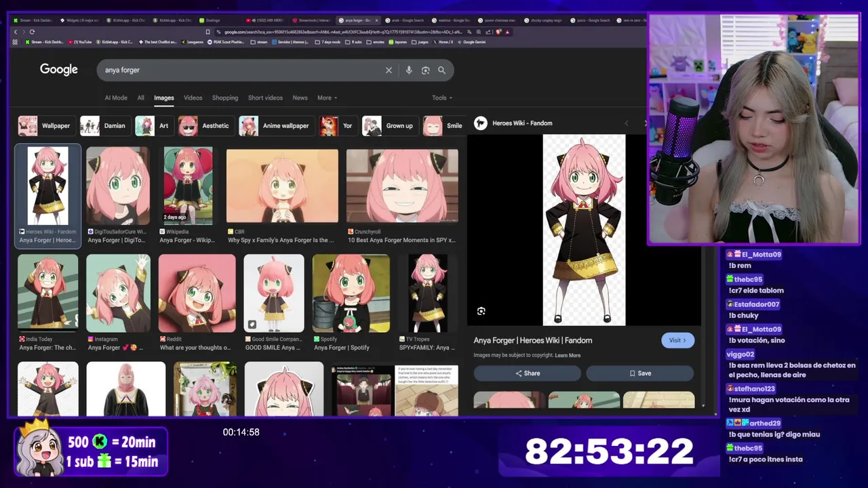Switch to the Shopping tab
Screen dimensions: 868x488
coord(225,98)
